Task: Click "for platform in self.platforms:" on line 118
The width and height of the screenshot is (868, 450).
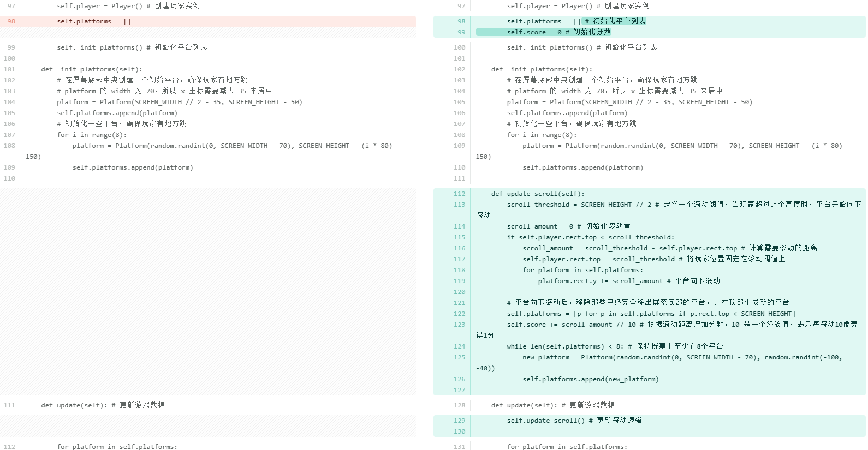Action: pyautogui.click(x=582, y=270)
